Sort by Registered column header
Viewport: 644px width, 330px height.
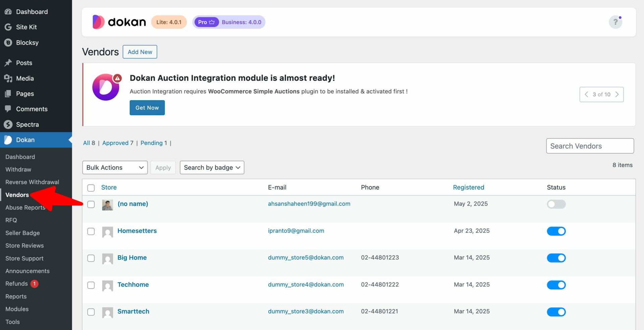coord(469,187)
